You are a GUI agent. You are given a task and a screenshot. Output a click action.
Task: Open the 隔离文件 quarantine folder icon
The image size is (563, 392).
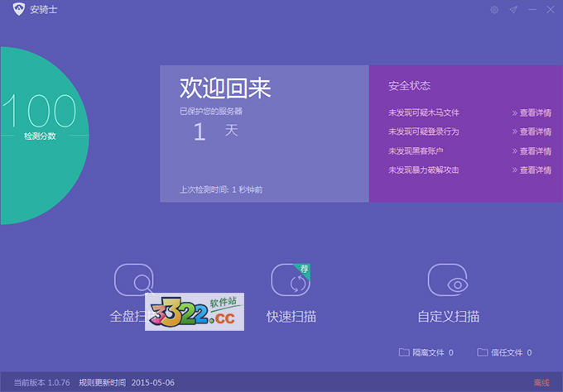point(404,352)
